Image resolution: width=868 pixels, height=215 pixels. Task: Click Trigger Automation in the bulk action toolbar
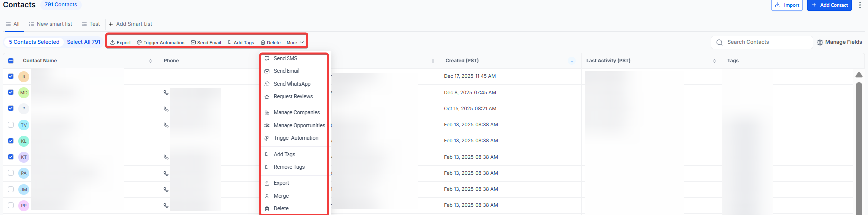[160, 43]
